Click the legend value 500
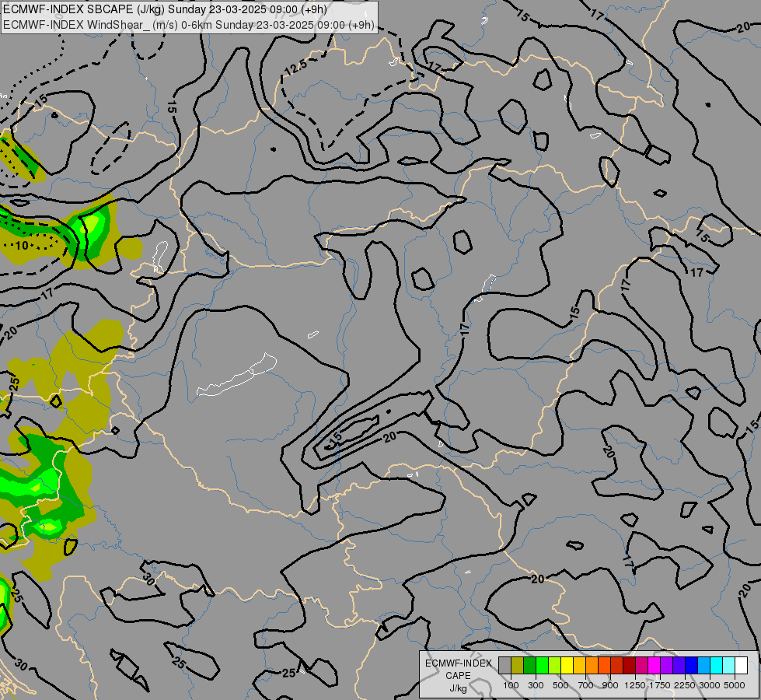 pyautogui.click(x=560, y=685)
